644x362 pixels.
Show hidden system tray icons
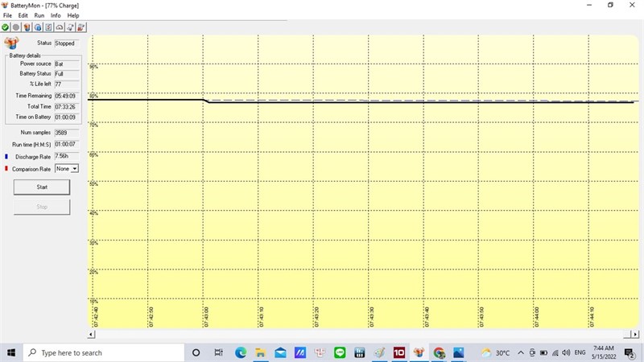tap(521, 352)
